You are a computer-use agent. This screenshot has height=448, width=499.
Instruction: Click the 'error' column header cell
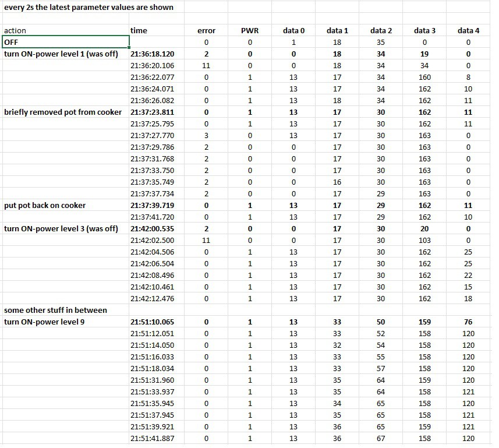point(206,30)
